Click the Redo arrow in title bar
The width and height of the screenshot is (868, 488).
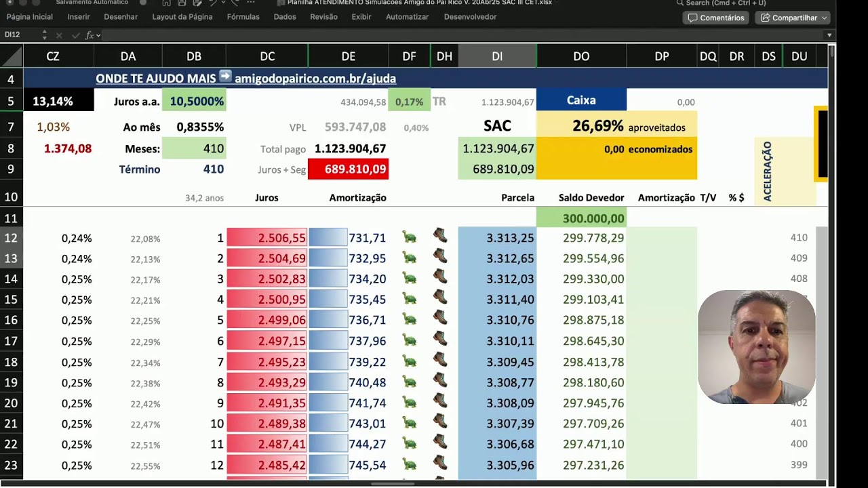coord(235,3)
